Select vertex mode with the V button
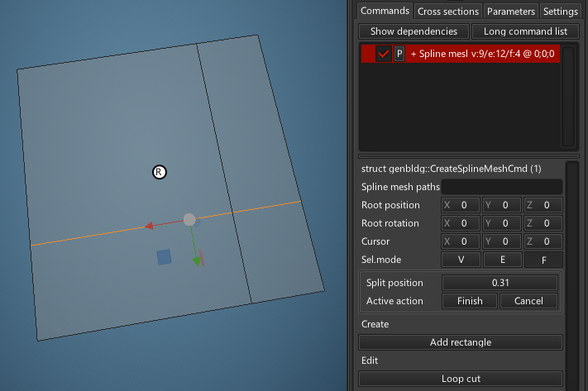Image resolution: width=588 pixels, height=391 pixels. [x=461, y=260]
